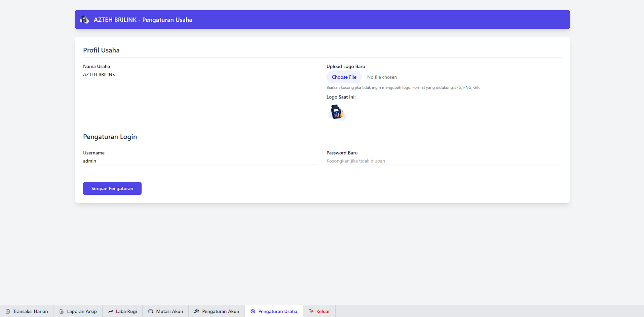Screen dimensions: 644x317
Task: Click the trend arrow icon for Laba Rugi
Action: (x=111, y=311)
